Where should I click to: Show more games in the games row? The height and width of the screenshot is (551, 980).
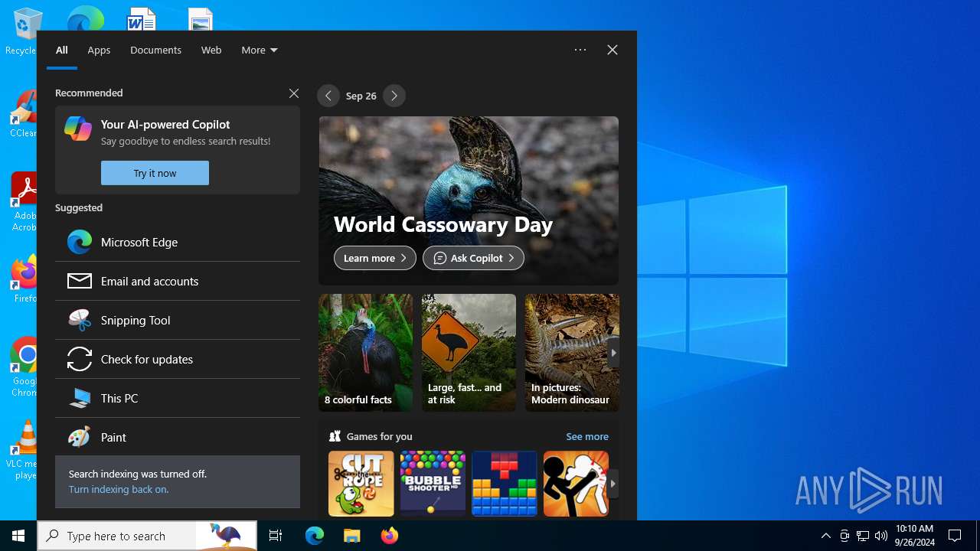pos(612,484)
